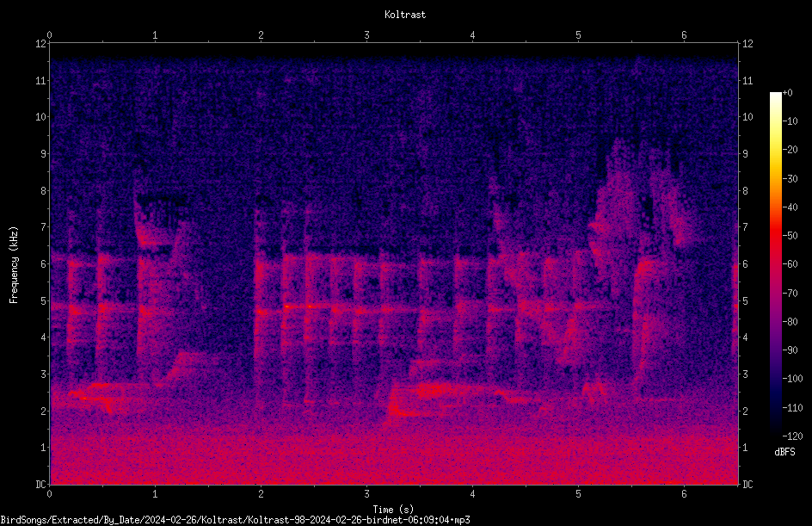Click the DC label on right frequency axis
This screenshot has width=812, height=526.
pos(747,485)
